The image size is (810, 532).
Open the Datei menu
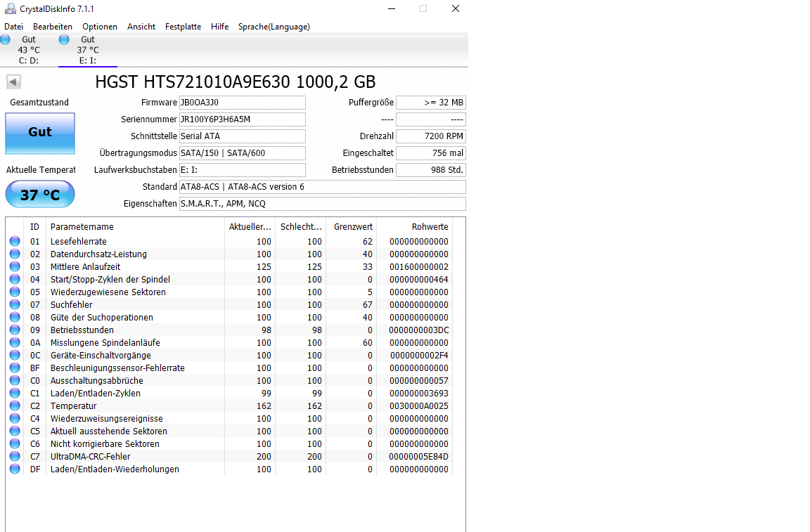click(14, 26)
